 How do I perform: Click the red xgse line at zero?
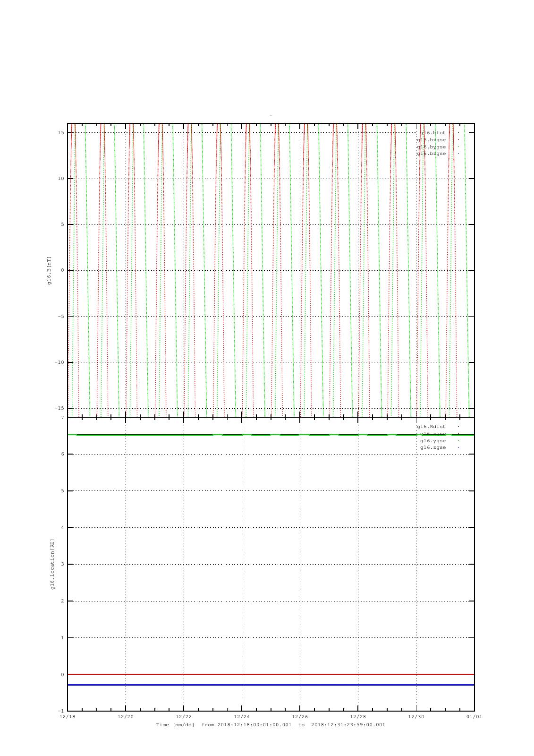pyautogui.click(x=271, y=674)
